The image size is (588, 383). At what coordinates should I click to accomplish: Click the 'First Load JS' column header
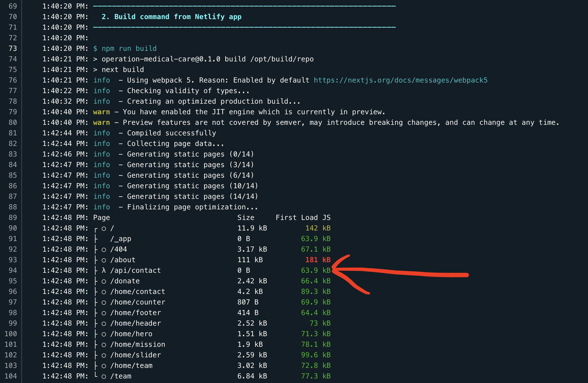[x=303, y=218]
